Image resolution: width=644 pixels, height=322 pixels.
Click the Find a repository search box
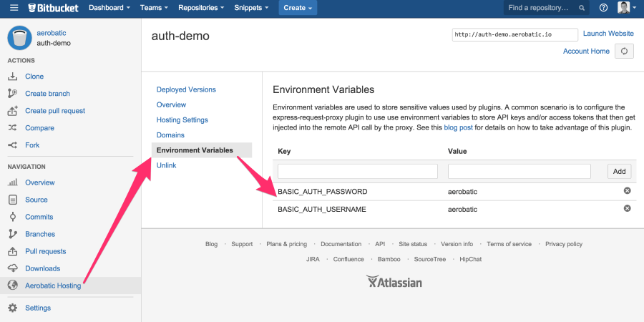coord(546,8)
